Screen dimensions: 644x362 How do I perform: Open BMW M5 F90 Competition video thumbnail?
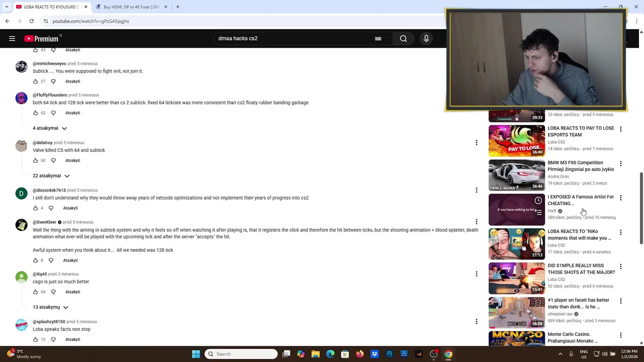point(517,175)
